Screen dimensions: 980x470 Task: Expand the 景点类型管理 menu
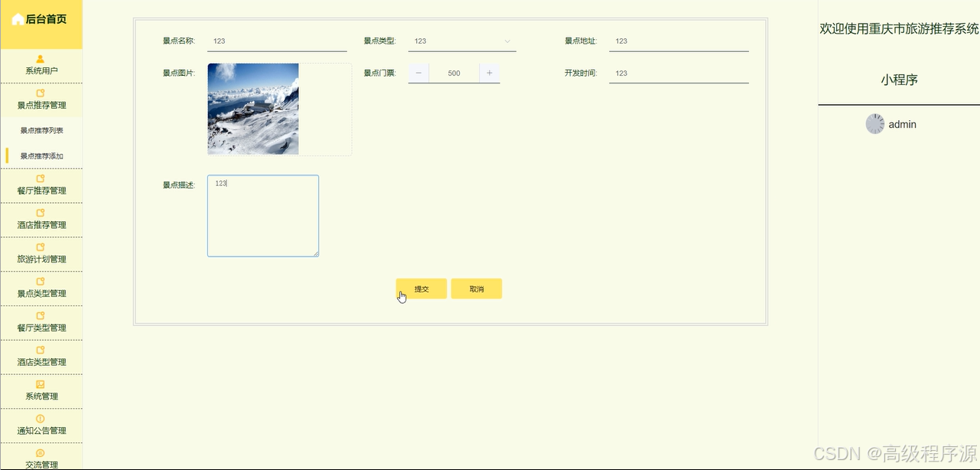click(41, 289)
